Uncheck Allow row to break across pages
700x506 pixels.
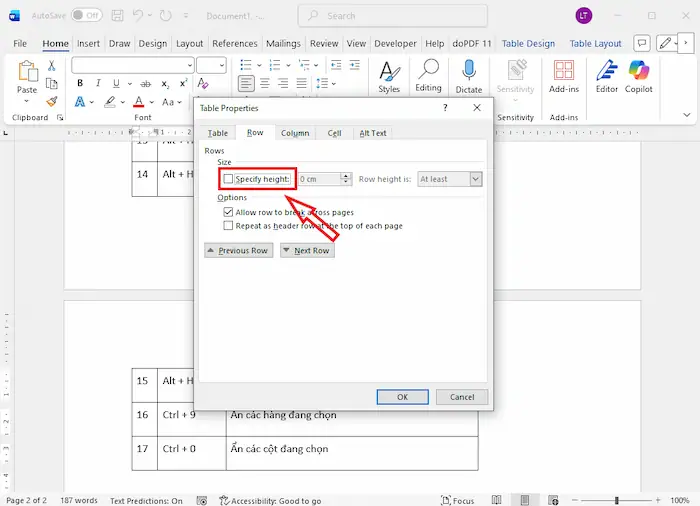[x=229, y=213]
